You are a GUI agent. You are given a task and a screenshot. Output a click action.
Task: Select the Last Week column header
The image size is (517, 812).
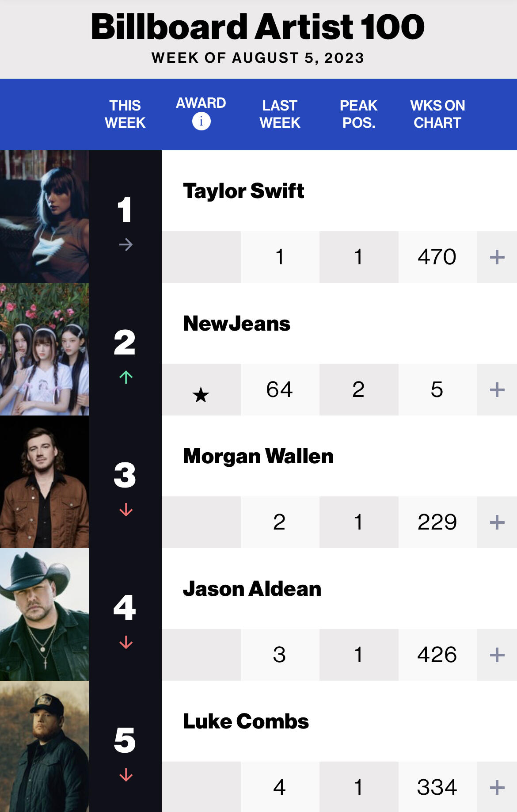point(280,114)
